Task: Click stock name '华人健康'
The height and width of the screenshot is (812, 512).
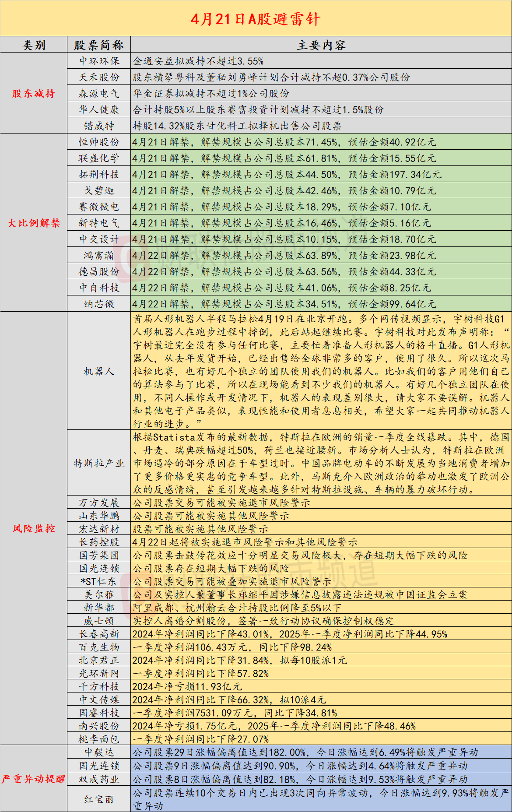Action: tap(99, 109)
